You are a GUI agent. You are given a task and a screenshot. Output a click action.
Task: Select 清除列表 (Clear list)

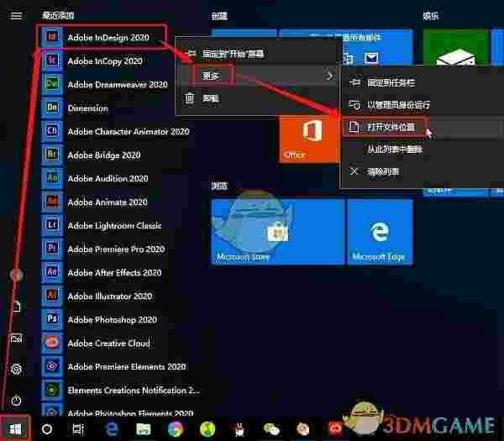point(423,171)
